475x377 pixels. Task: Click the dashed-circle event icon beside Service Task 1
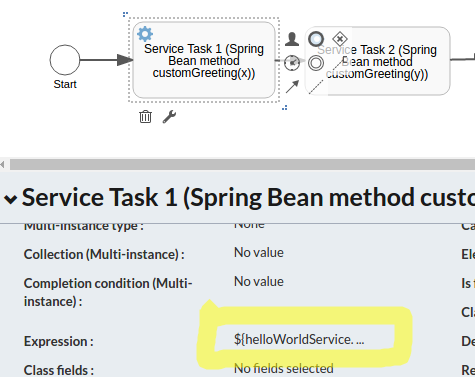[x=292, y=63]
